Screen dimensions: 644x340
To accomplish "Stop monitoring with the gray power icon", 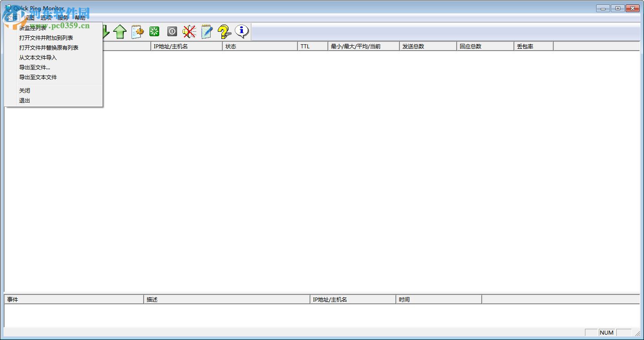I will 171,31.
